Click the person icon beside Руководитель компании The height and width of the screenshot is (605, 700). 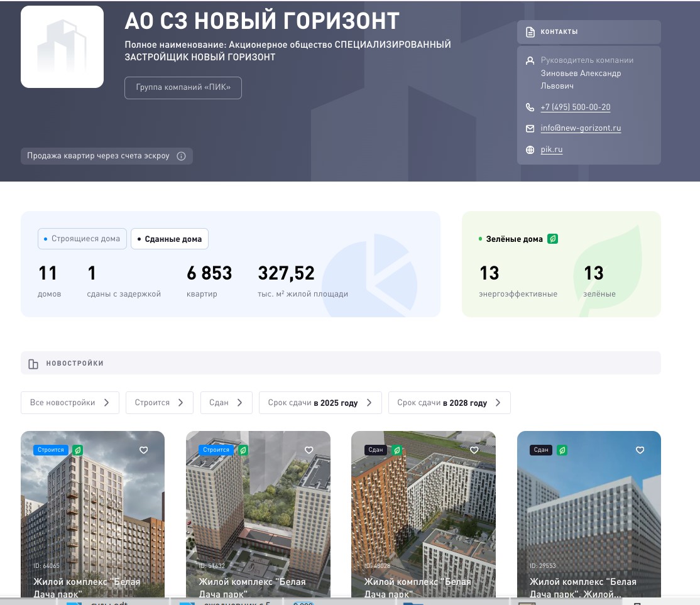pos(530,61)
